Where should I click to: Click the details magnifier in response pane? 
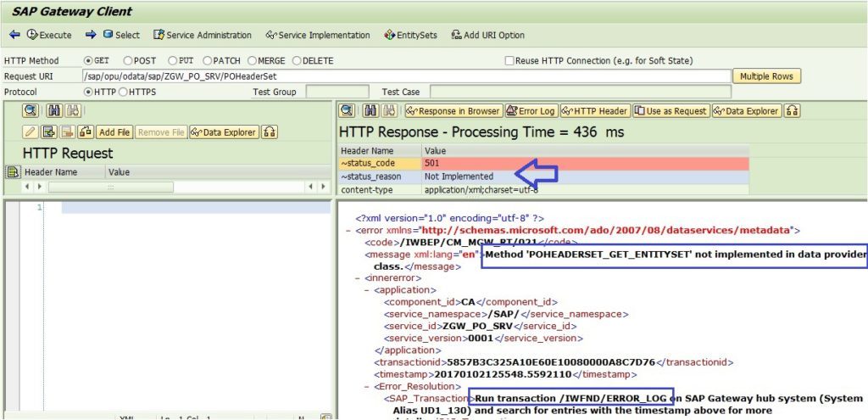click(347, 111)
